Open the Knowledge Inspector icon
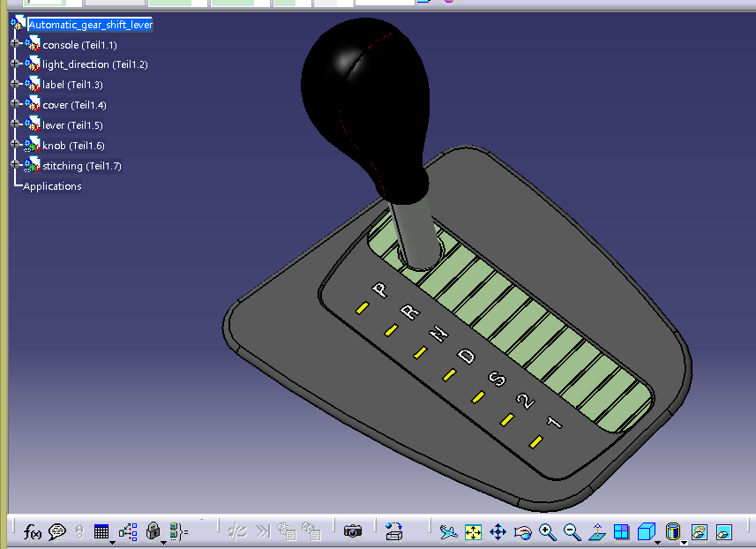This screenshot has height=549, width=756. 128,532
